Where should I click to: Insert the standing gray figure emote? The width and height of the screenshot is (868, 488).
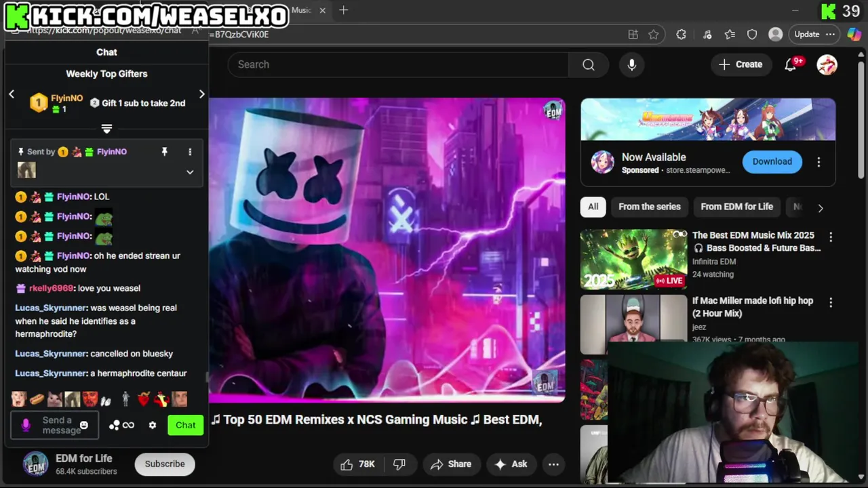tap(125, 399)
